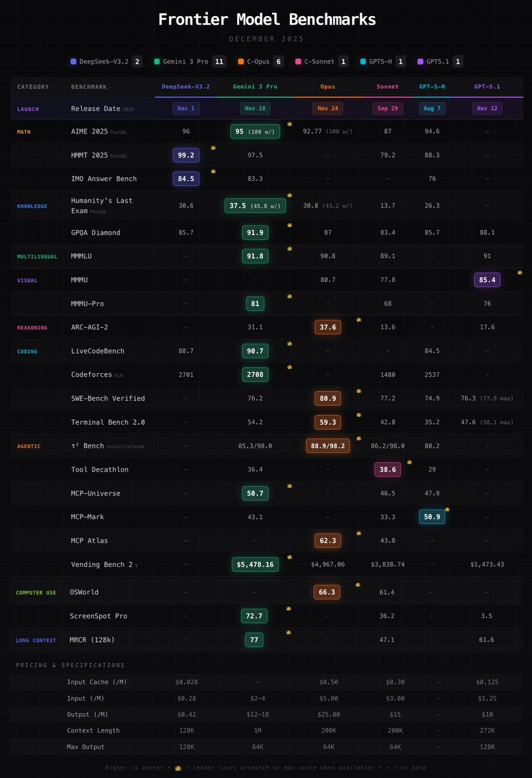The height and width of the screenshot is (778, 532).
Task: Click the AGENTIC category label
Action: pos(29,446)
